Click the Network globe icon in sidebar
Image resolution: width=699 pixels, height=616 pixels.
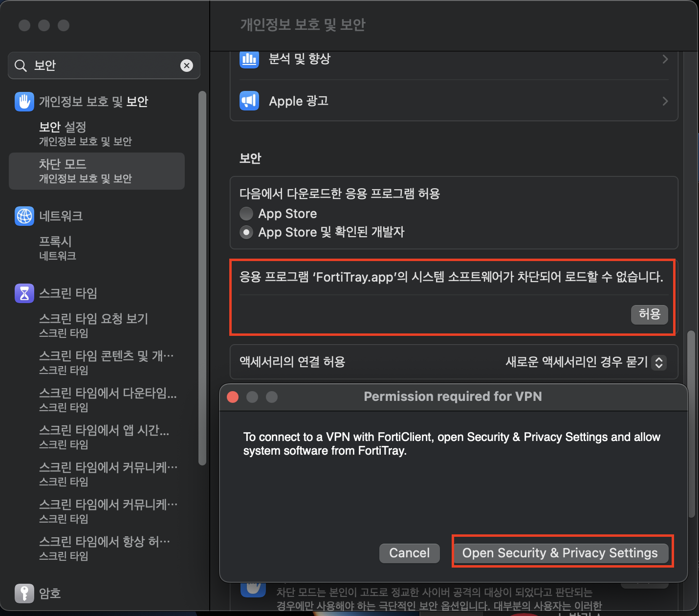click(24, 216)
